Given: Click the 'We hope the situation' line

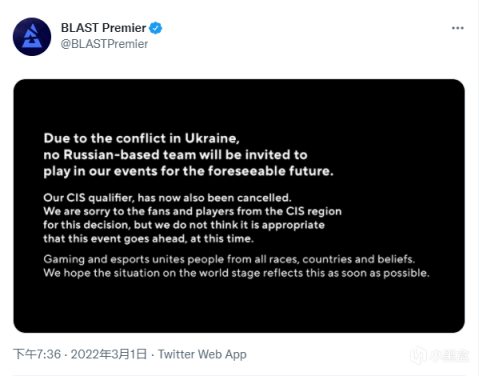Looking at the screenshot, I should (236, 273).
